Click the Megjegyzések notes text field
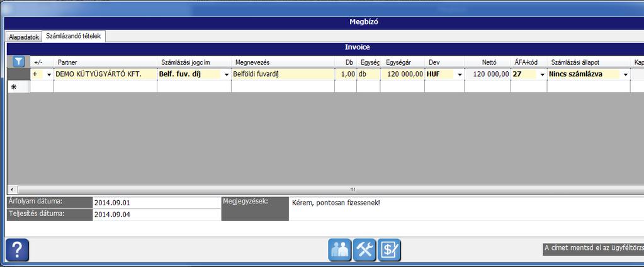Viewport: 644px width, 267px height. 466,208
